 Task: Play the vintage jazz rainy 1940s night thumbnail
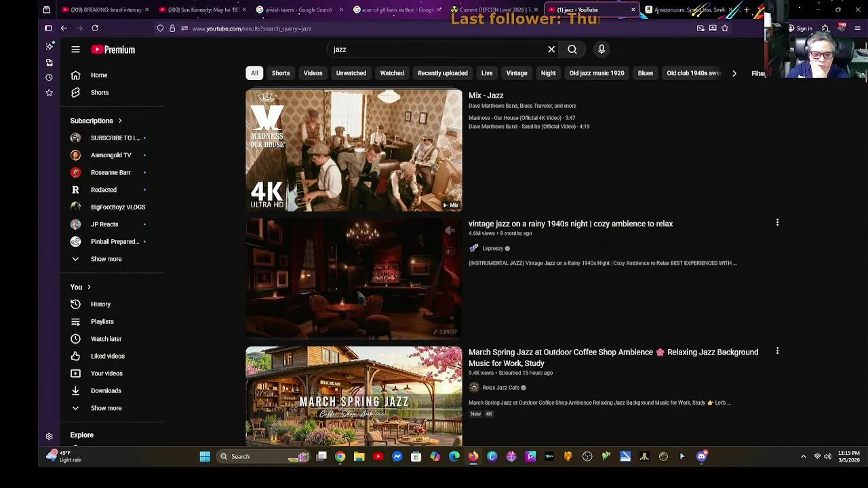tap(354, 279)
